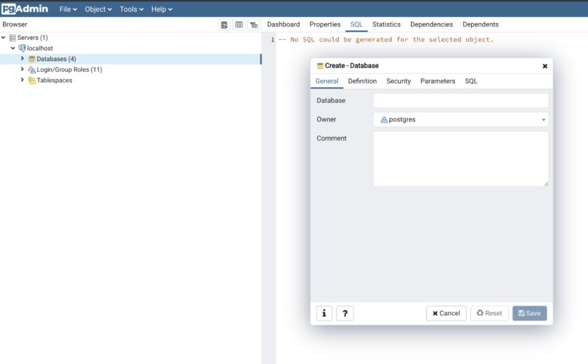Click the database icon in dialog title
588x364 pixels.
tap(320, 66)
